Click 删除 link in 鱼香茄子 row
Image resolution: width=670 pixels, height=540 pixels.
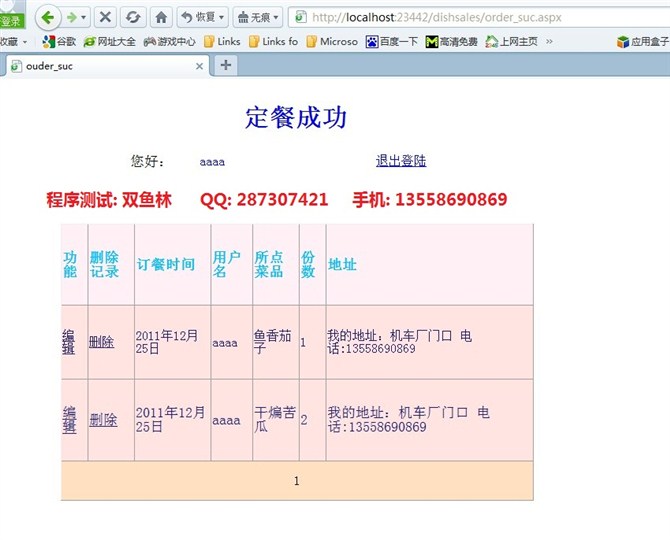(101, 342)
